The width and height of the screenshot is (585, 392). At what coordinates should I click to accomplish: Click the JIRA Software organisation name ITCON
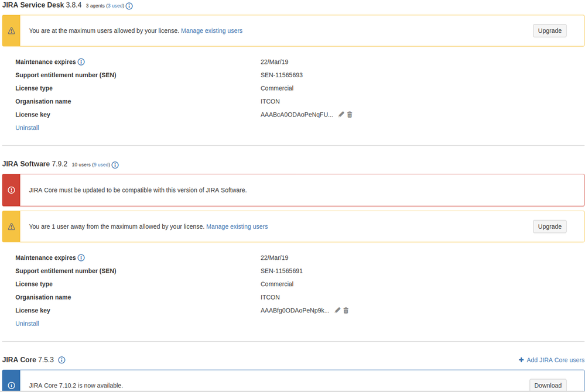point(270,297)
